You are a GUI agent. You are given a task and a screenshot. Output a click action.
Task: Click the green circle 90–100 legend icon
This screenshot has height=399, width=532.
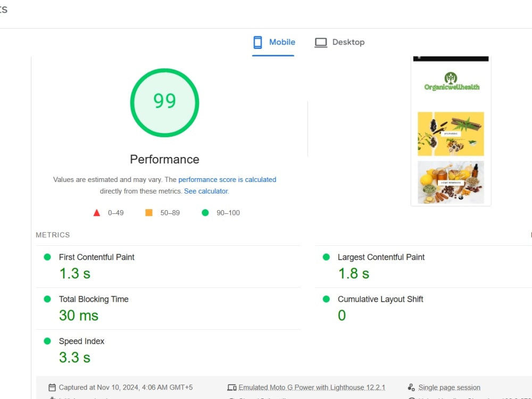tap(205, 213)
